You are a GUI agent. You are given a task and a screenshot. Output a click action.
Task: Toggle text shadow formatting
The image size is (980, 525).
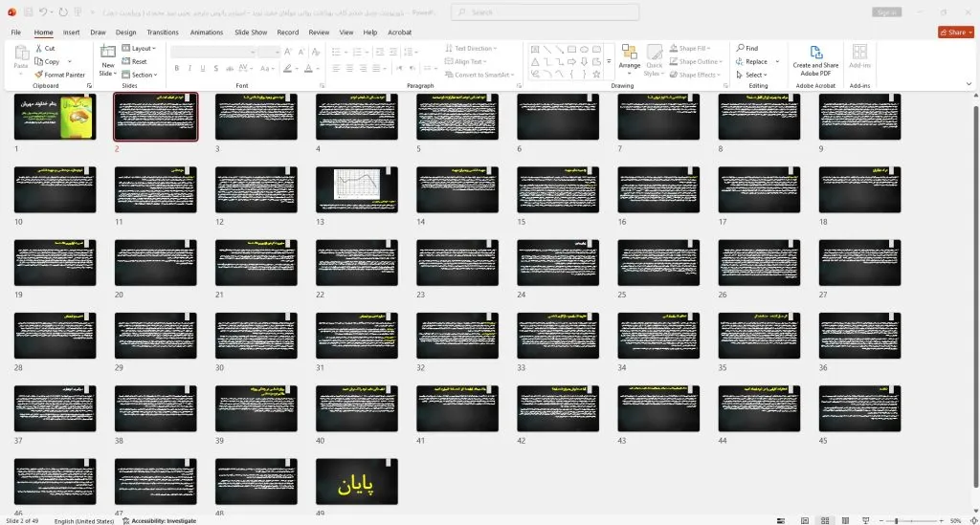216,69
